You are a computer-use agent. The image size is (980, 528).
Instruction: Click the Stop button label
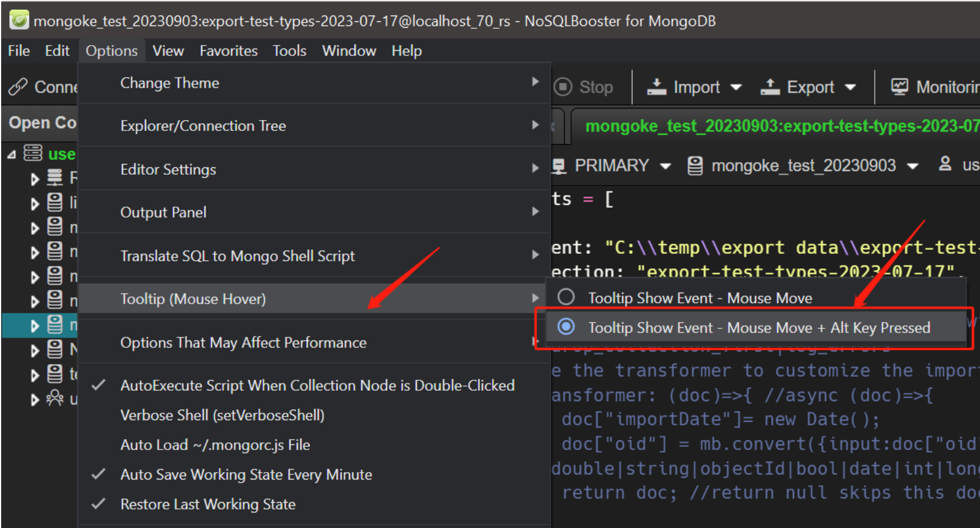(x=596, y=87)
